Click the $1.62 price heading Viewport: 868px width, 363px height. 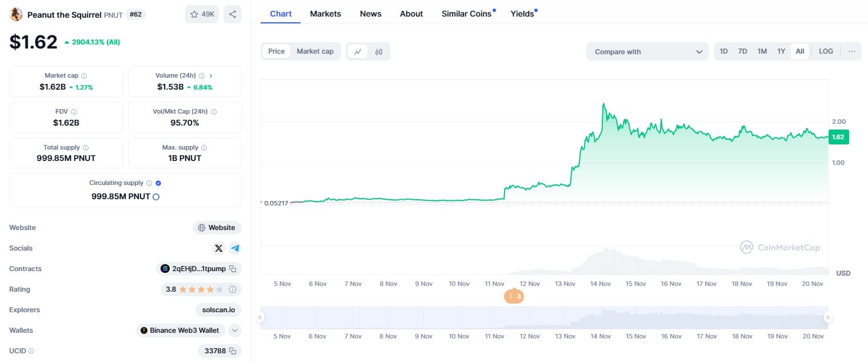pos(33,42)
